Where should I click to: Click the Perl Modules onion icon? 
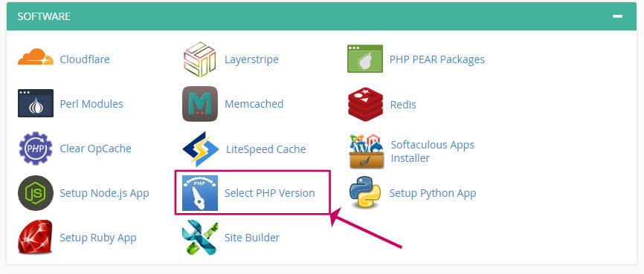36,103
